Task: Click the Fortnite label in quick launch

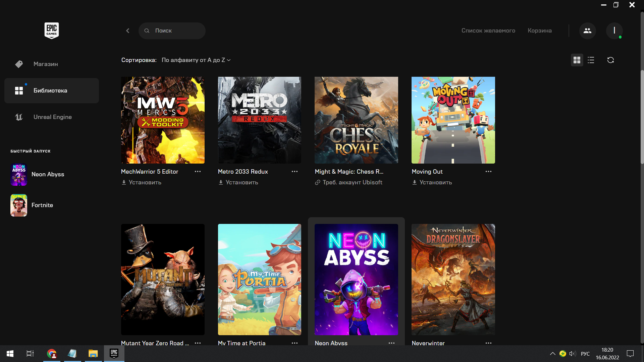Action: [x=42, y=205]
